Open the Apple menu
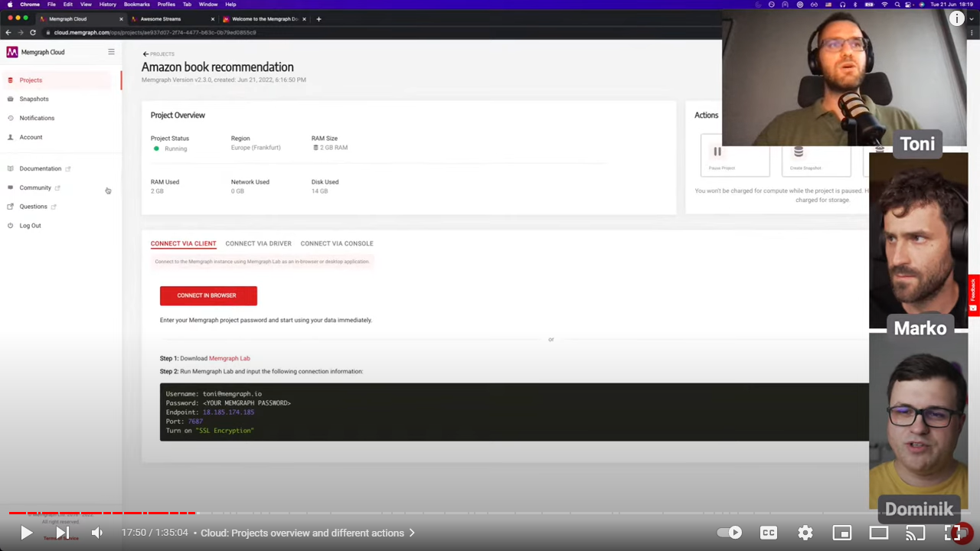980x551 pixels. coord(10,5)
